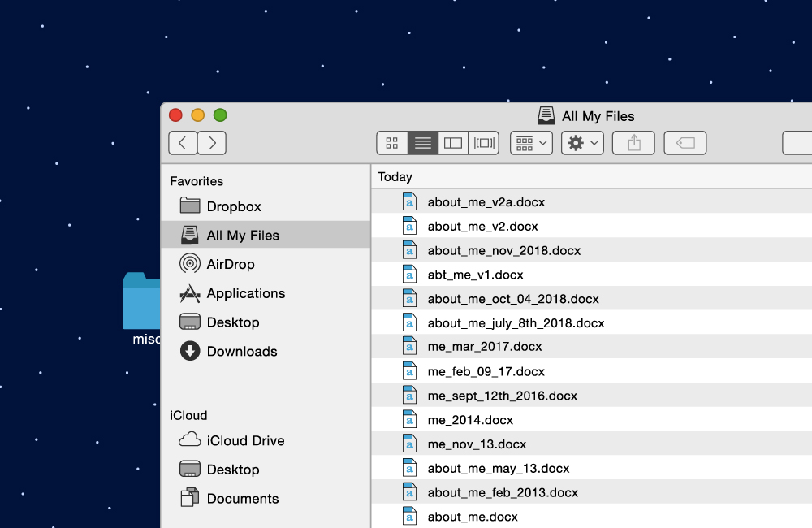Switch to icon view
The width and height of the screenshot is (812, 528).
(x=392, y=143)
